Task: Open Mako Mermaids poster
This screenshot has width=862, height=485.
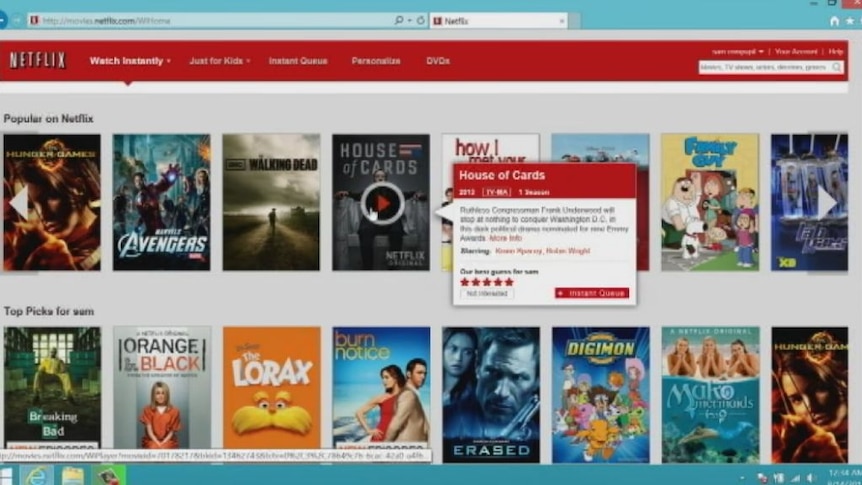Action: 710,395
